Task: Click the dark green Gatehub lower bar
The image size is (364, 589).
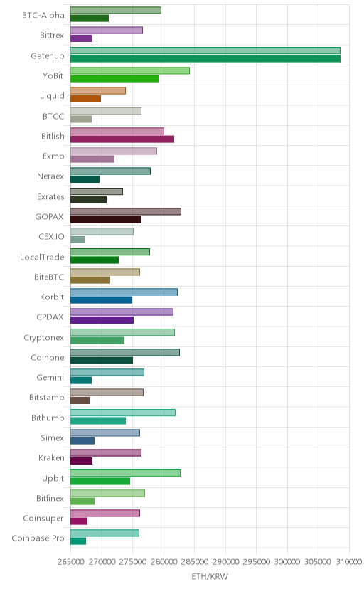Action: click(205, 59)
